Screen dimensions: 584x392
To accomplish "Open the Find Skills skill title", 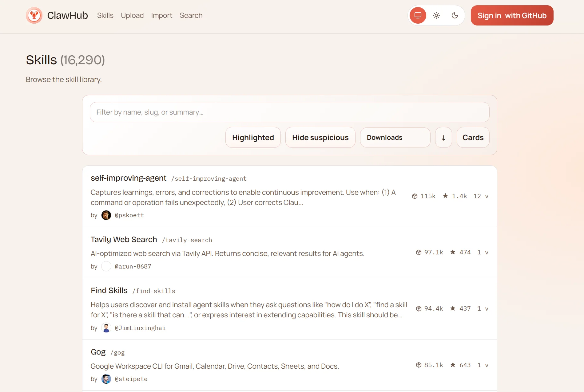I will (109, 290).
